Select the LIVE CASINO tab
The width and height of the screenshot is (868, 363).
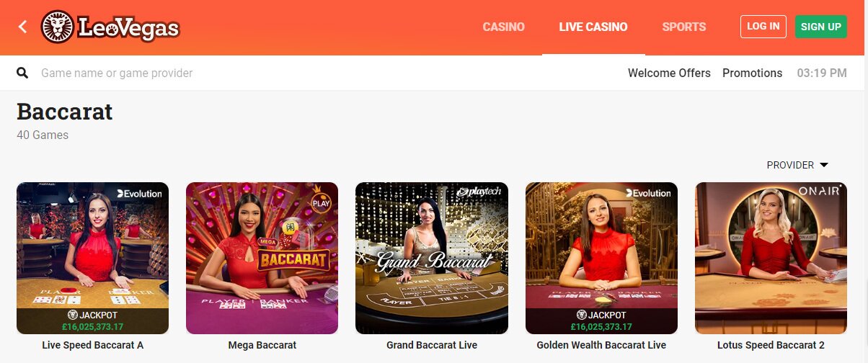593,27
